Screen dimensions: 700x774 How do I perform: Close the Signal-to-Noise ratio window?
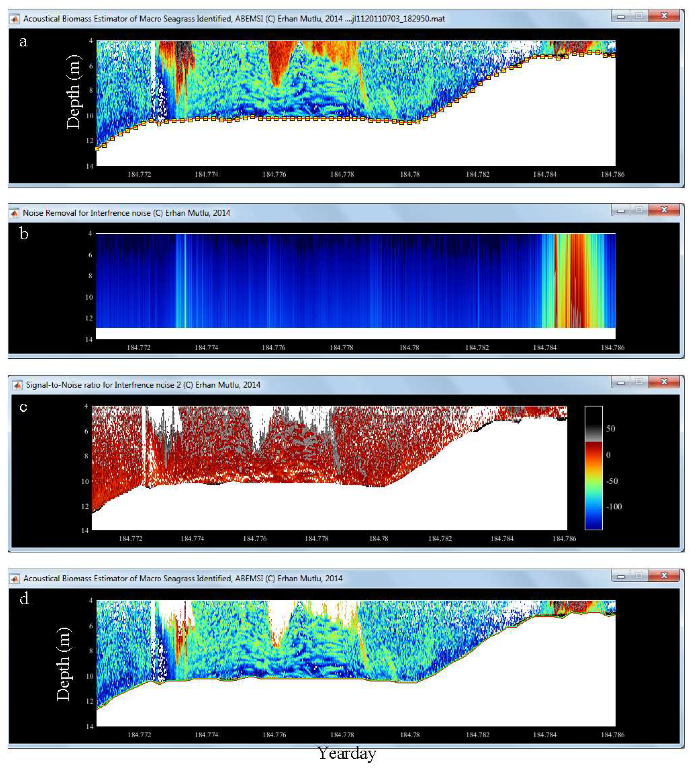pos(664,382)
